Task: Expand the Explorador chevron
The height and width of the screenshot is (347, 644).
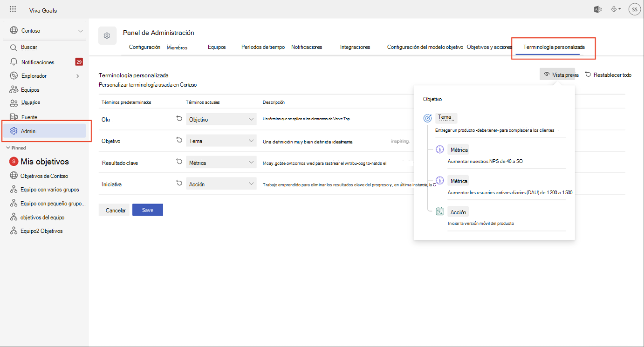Action: coord(77,76)
